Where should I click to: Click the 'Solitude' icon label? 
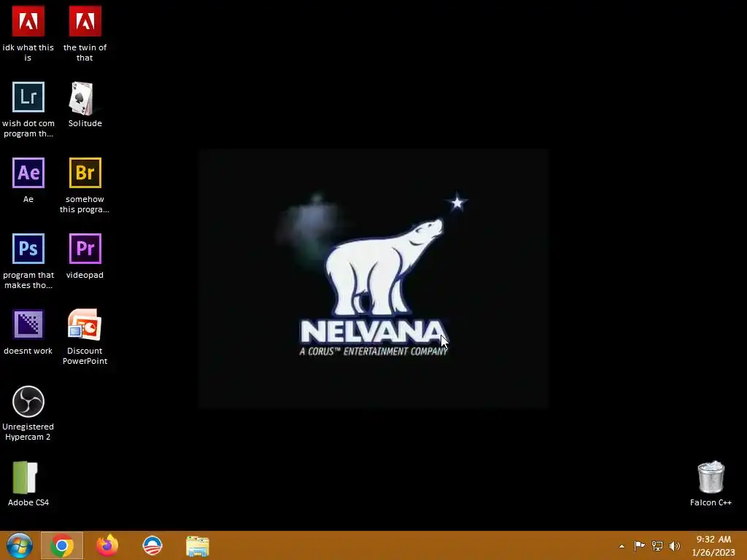point(85,123)
